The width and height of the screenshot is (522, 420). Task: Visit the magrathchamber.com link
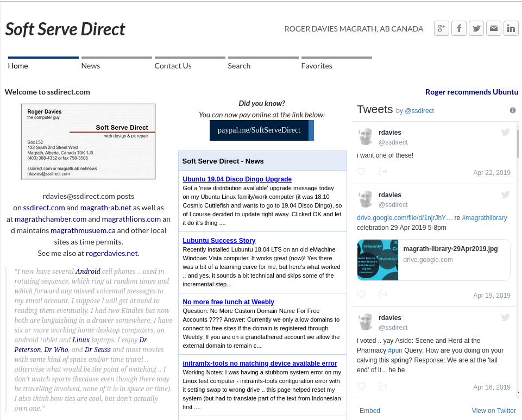coord(51,219)
